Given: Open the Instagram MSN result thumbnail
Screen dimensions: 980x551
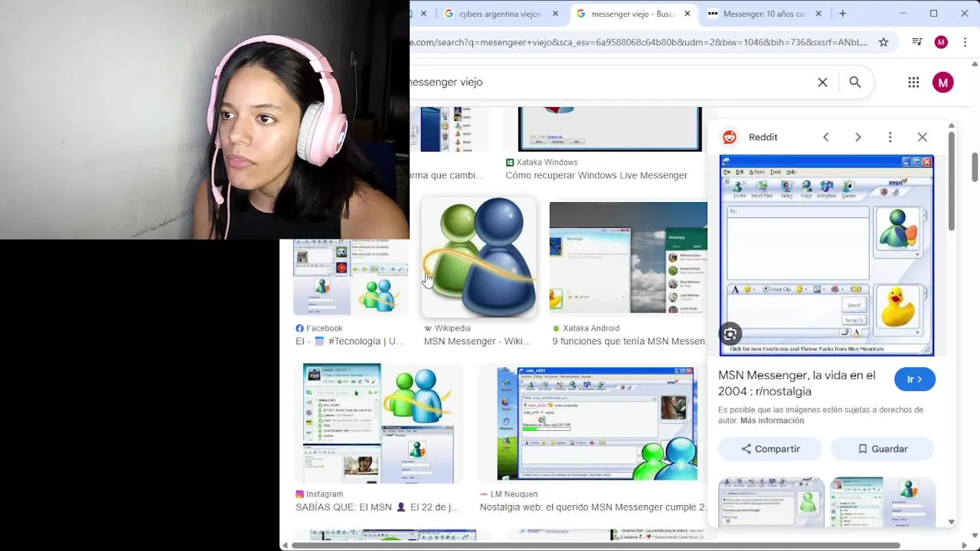Looking at the screenshot, I should click(379, 423).
